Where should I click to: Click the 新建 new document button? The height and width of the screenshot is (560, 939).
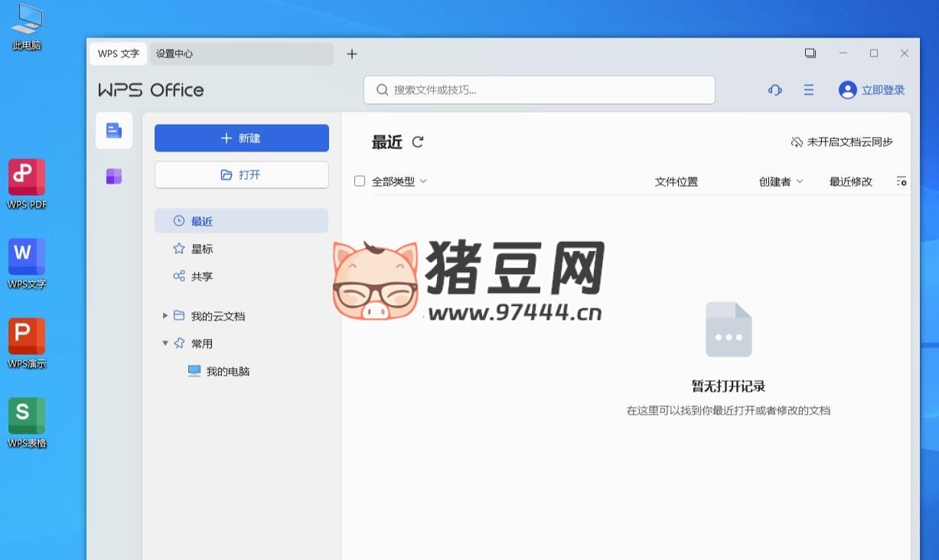[241, 138]
